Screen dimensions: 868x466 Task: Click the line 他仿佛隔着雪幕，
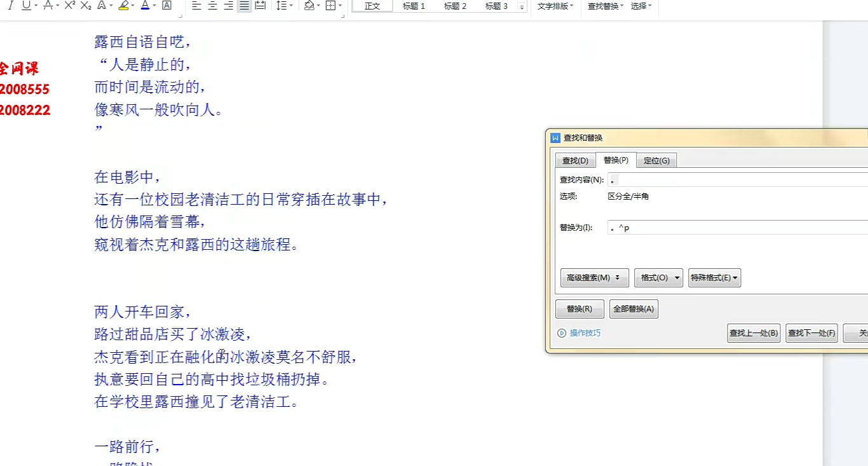click(151, 222)
